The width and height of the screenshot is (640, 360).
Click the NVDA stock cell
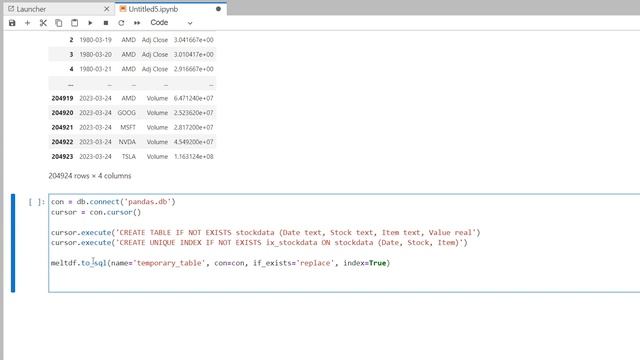click(127, 142)
